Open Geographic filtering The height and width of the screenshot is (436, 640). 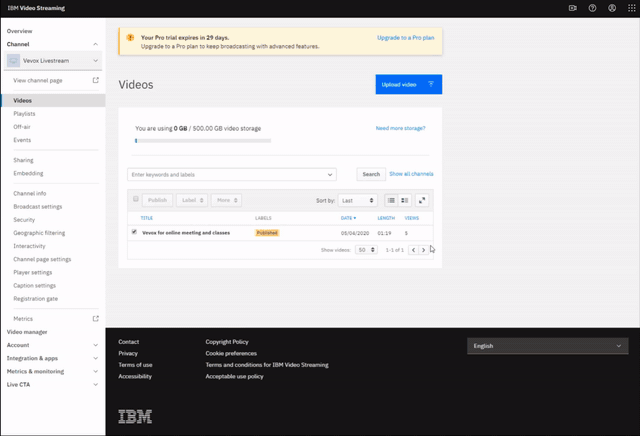39,233
